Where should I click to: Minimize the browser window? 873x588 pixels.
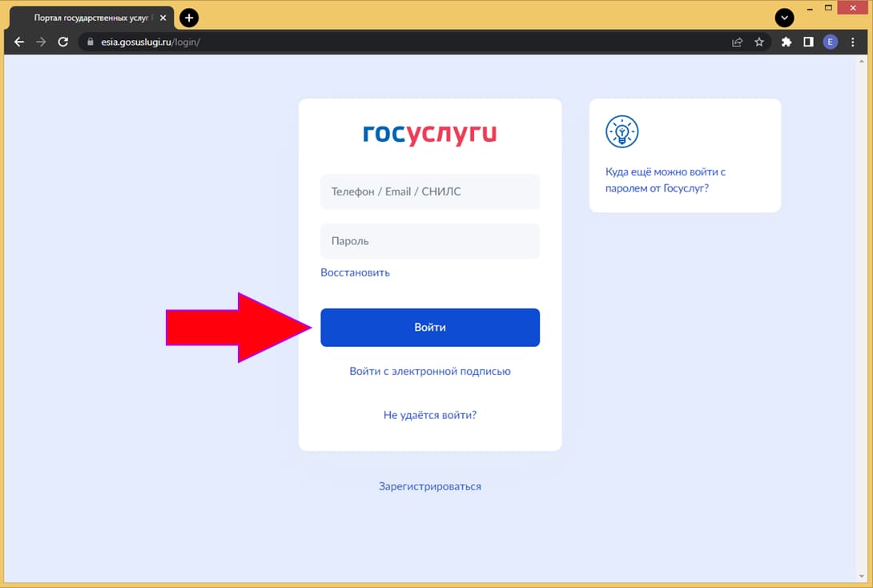[x=810, y=8]
